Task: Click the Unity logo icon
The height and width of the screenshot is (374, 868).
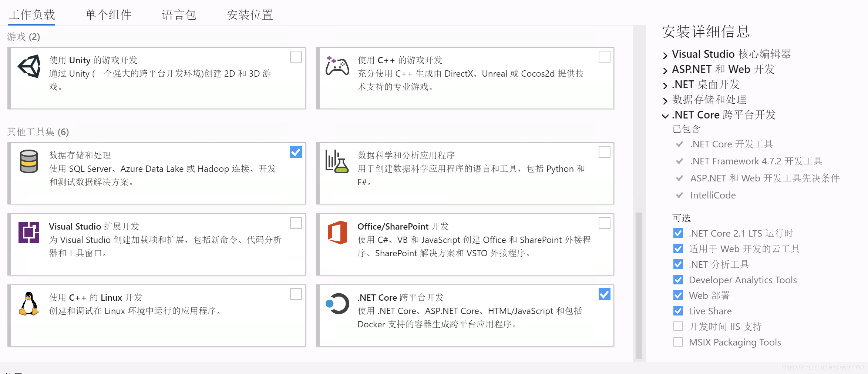Action: point(29,66)
